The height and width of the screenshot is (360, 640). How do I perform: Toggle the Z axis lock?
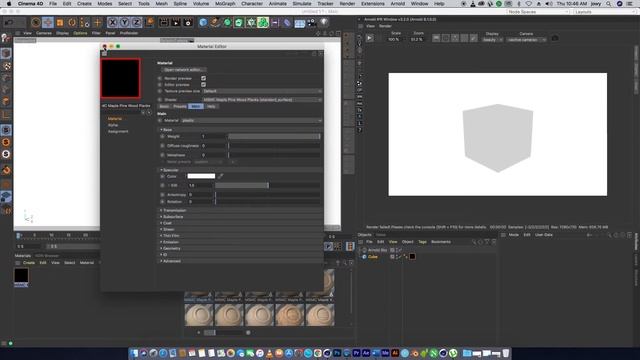136,23
